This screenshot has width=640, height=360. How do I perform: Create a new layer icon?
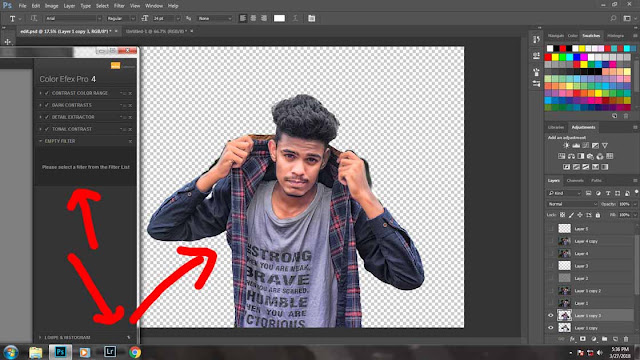point(615,339)
